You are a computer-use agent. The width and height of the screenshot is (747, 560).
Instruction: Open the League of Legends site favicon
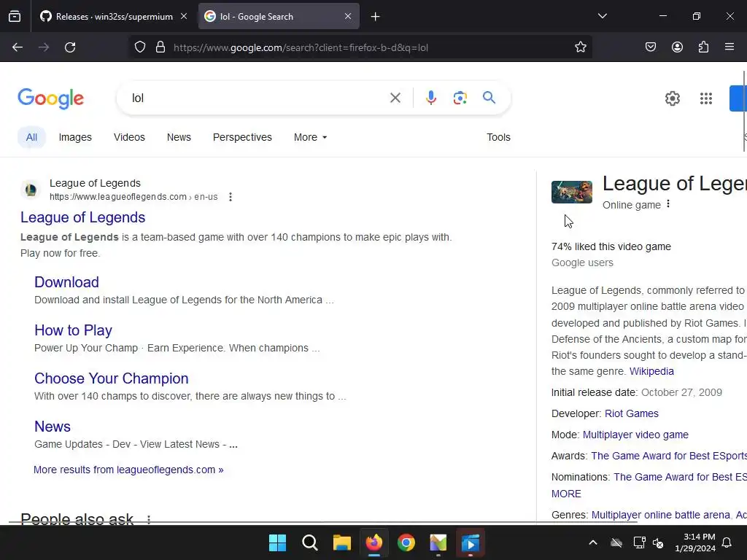tap(31, 190)
